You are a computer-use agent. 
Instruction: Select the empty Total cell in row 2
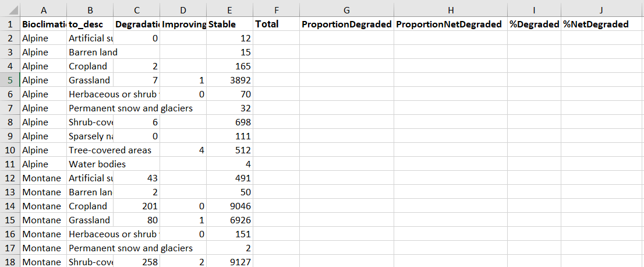click(x=276, y=38)
